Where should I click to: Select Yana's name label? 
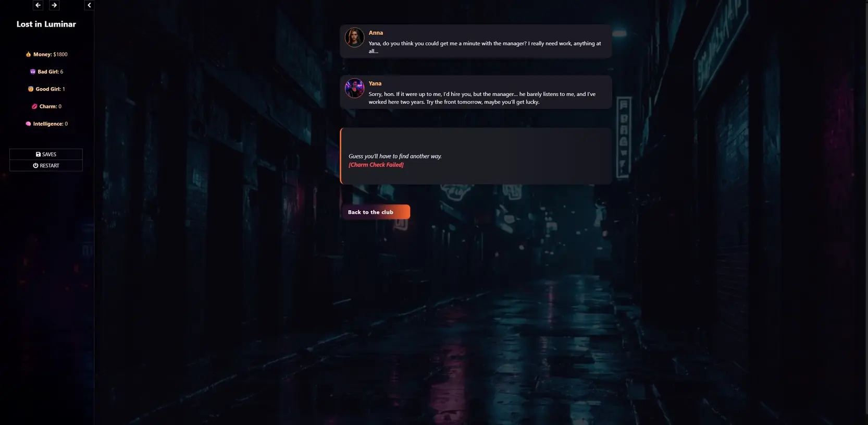[375, 83]
